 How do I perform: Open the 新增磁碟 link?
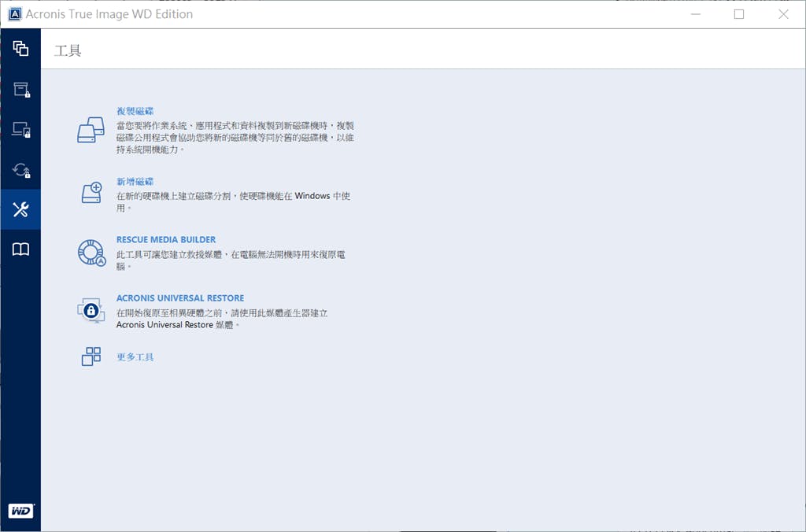click(x=135, y=182)
